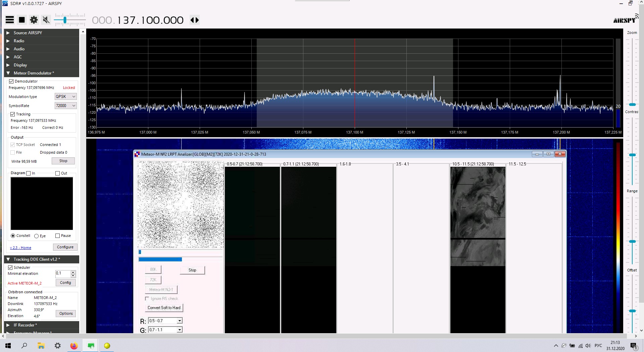This screenshot has height=352, width=644.
Task: Click Stop button in LRPT Analizer
Action: [x=192, y=270]
